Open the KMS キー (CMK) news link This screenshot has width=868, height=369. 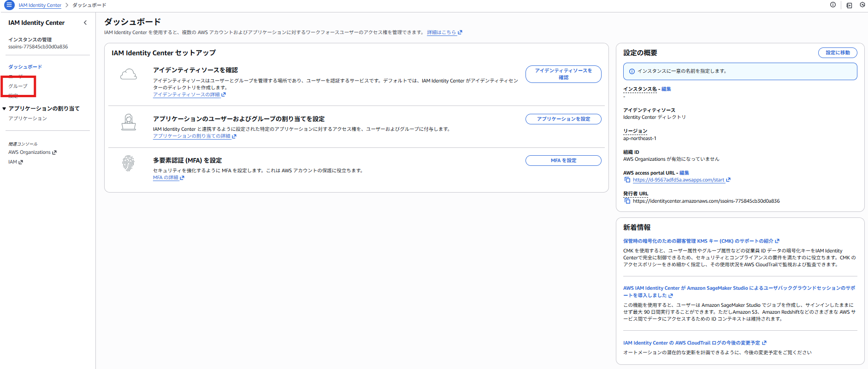pyautogui.click(x=701, y=241)
